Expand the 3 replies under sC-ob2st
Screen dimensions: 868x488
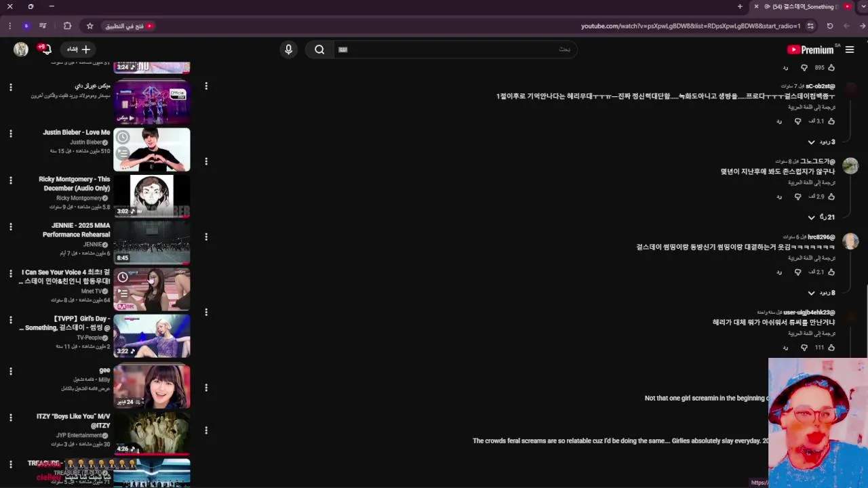(821, 142)
